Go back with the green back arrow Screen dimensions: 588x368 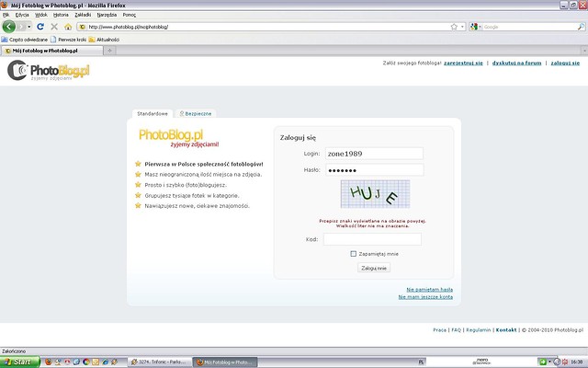coord(8,27)
